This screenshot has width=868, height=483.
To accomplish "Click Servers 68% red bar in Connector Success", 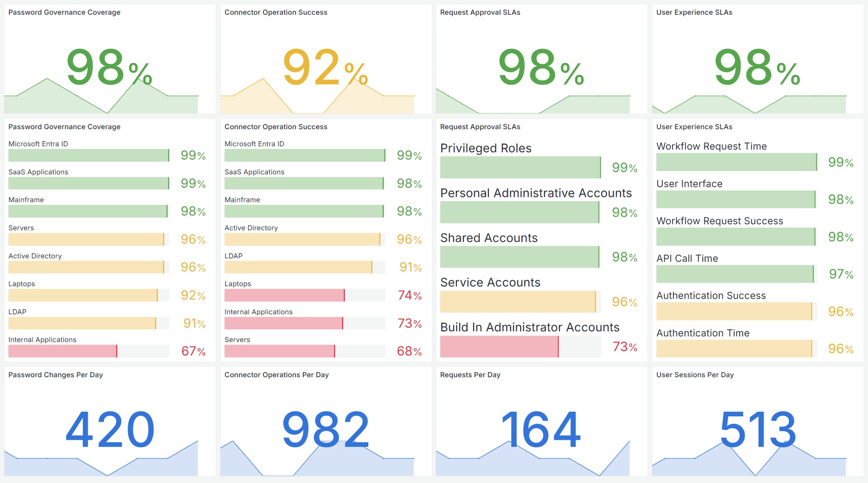I will [x=305, y=351].
